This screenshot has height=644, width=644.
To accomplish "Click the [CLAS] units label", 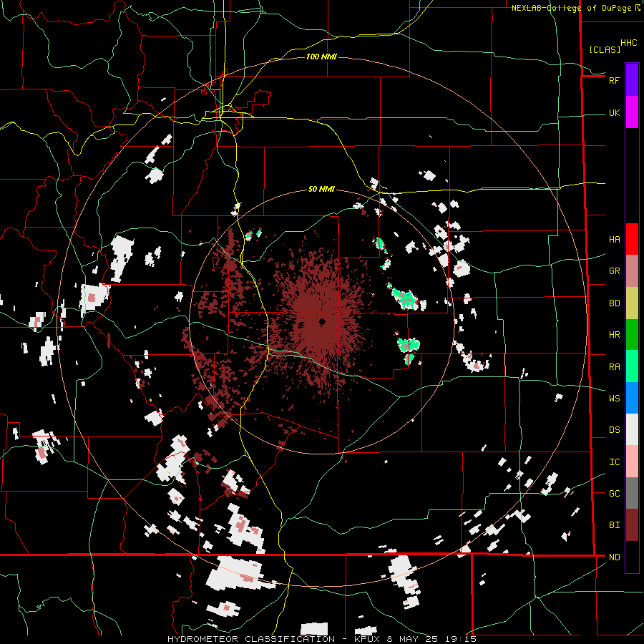I will 605,49.
